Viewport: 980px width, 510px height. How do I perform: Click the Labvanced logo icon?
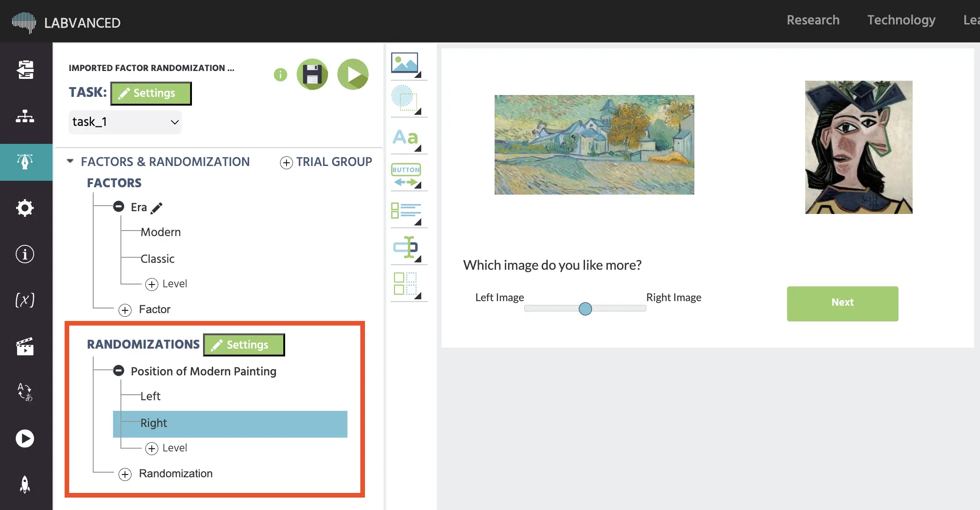click(24, 22)
